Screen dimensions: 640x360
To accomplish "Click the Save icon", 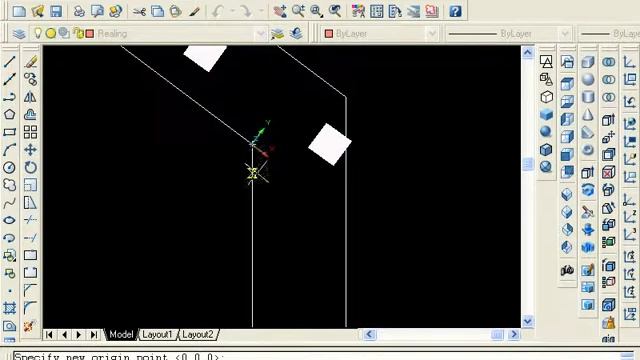I will point(56,11).
